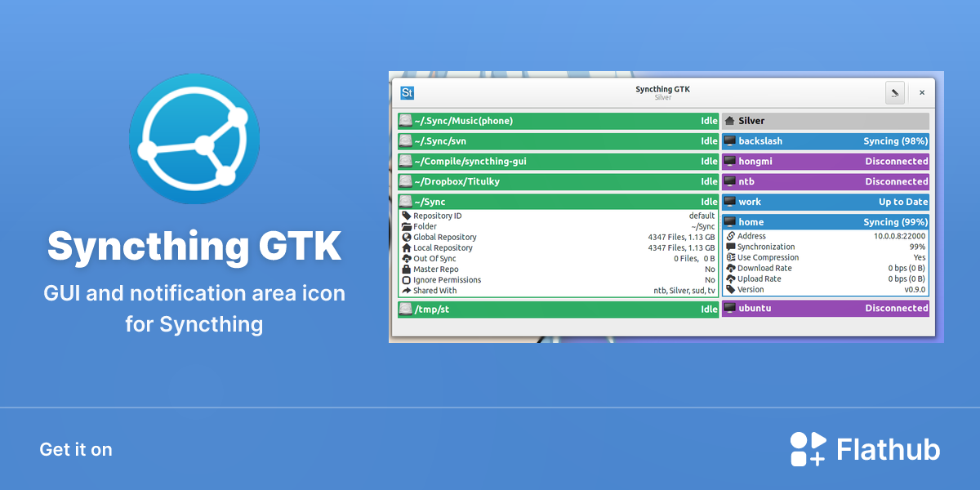Click the Folder value '~/Sync'
Image resolution: width=980 pixels, height=490 pixels.
click(703, 226)
